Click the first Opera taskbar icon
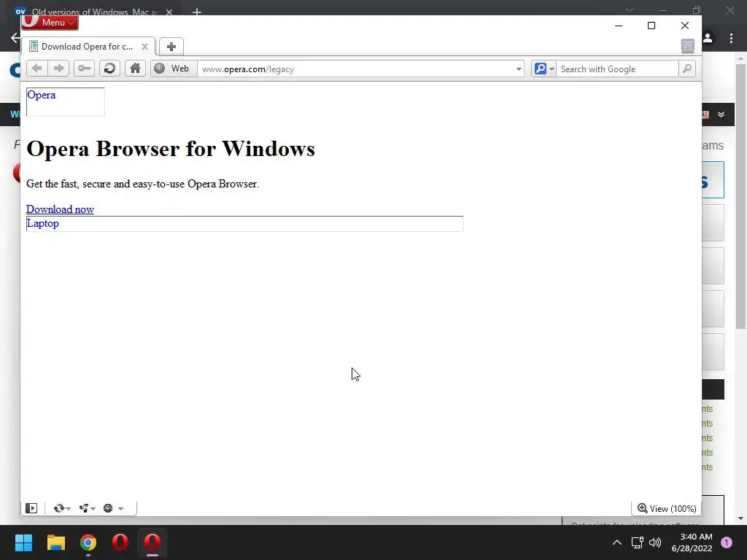The height and width of the screenshot is (560, 747). 120,542
